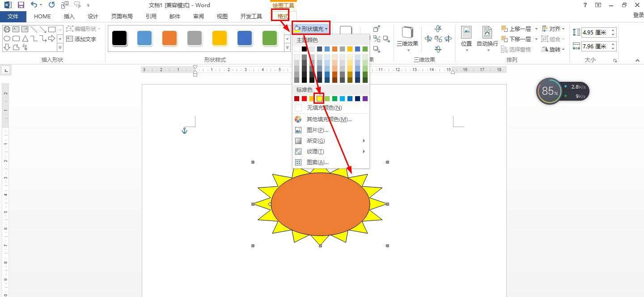This screenshot has height=297, width=644.
Task: Pick the light green standard color swatch
Action: click(x=327, y=98)
